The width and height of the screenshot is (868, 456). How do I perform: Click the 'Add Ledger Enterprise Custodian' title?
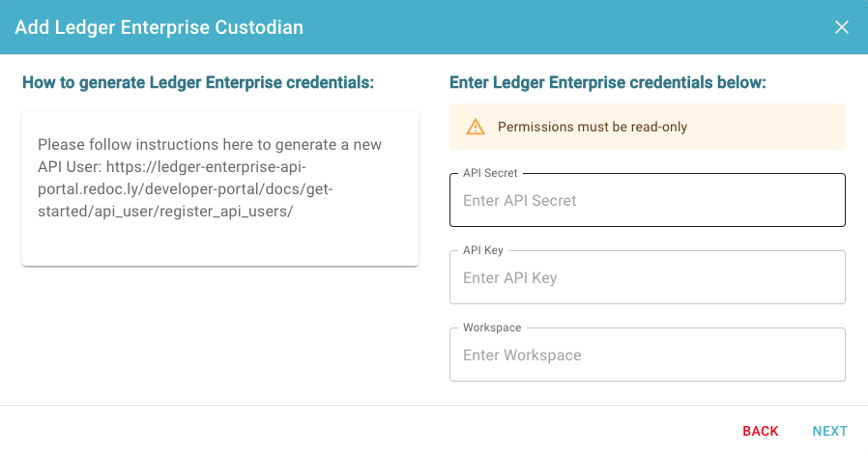[159, 27]
